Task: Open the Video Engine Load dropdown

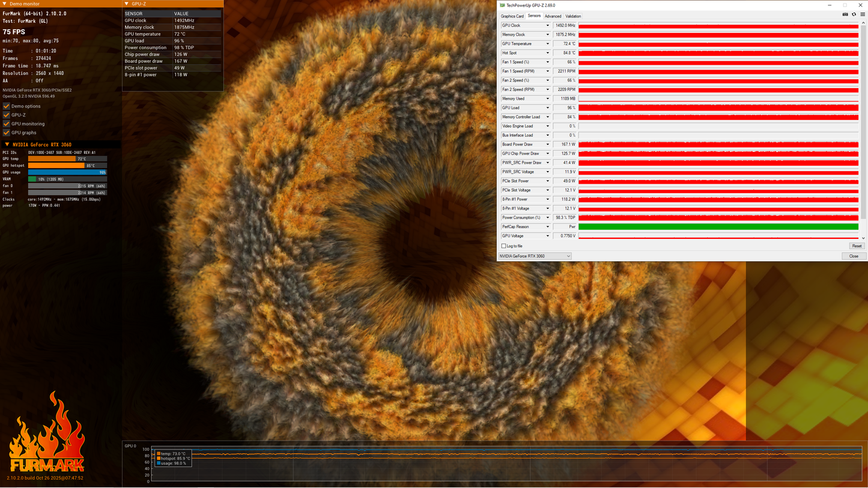Action: (548, 126)
